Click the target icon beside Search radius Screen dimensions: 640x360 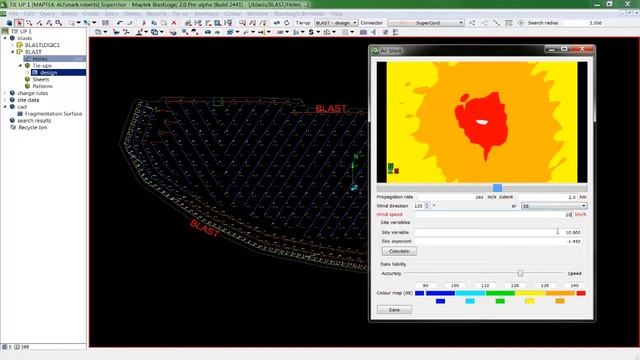click(521, 23)
